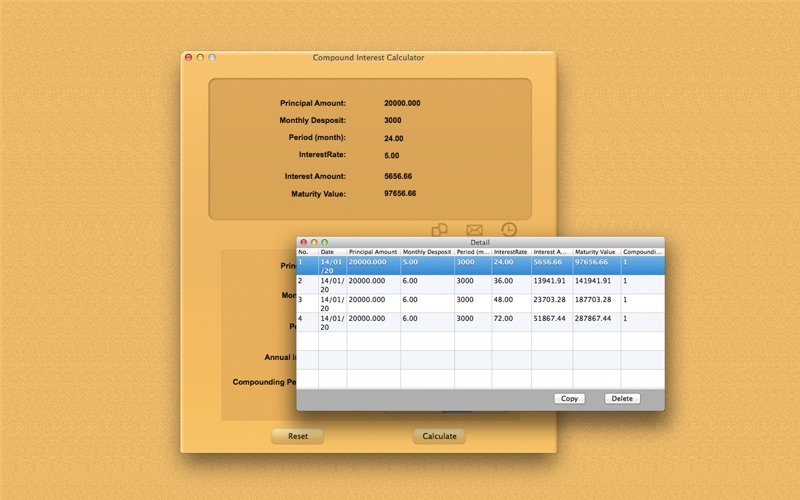Click 5.00 cell in the selected row

click(428, 266)
